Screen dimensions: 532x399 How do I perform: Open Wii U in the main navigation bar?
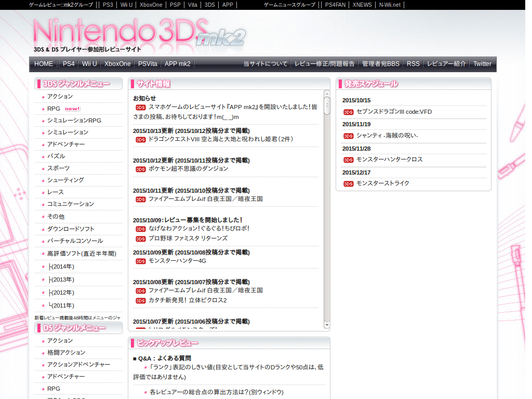click(x=89, y=64)
